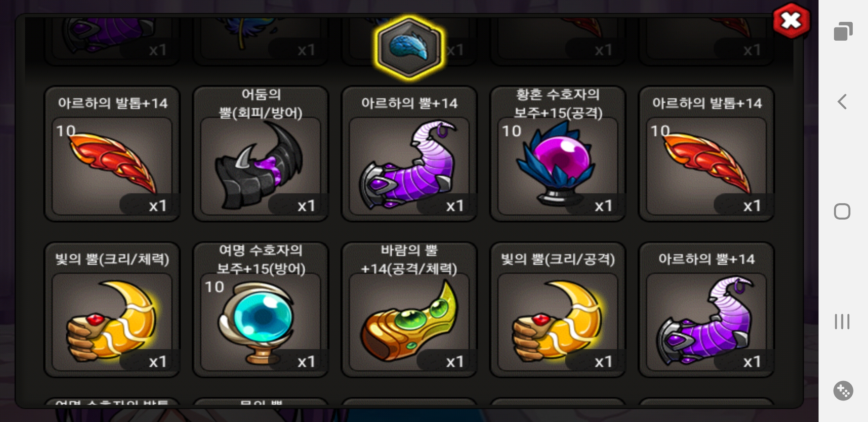Choose the purple 아르하의 뿔+14 in the middle row
This screenshot has width=868, height=422.
coord(409,154)
